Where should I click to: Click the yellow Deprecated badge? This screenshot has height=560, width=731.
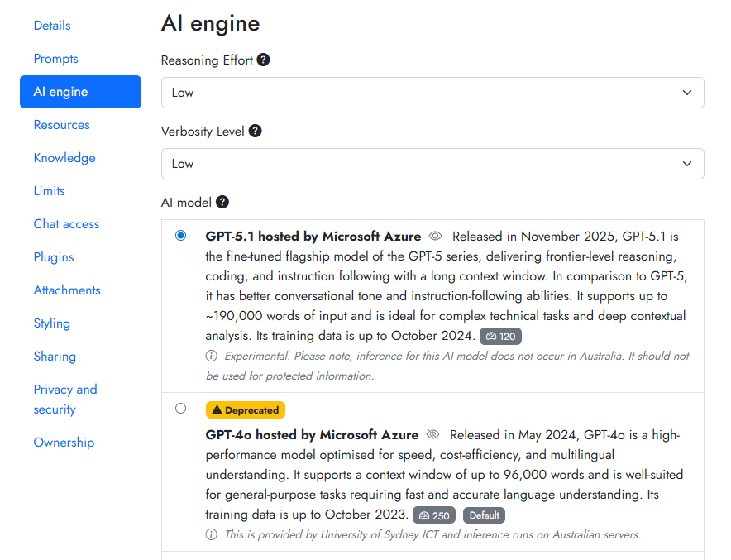click(246, 409)
